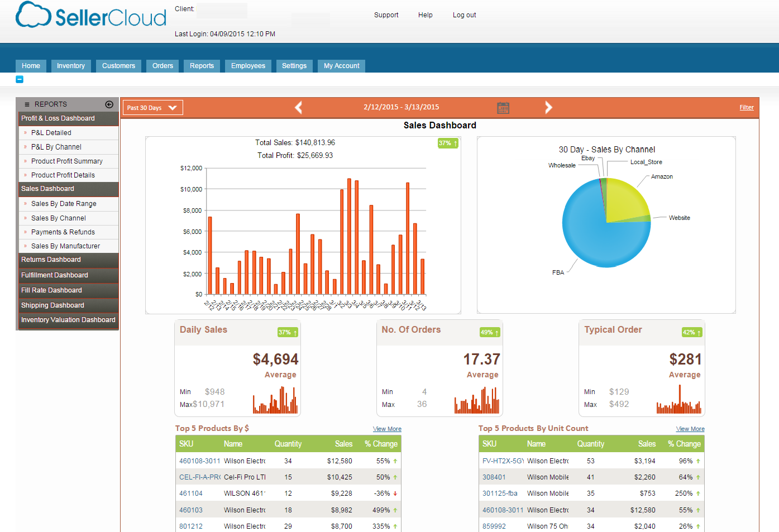Viewport: 779px width, 532px height.
Task: Expand the Returns Dashboard section
Action: tap(50, 260)
